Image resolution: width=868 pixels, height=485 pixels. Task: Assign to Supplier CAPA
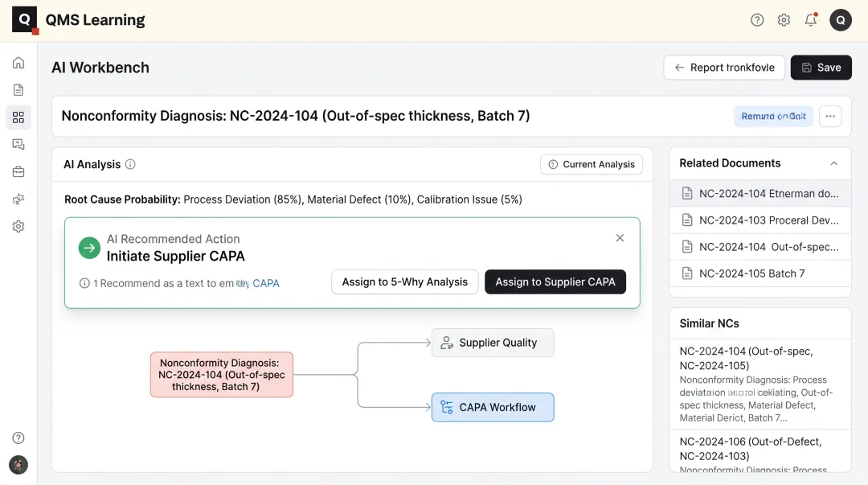[x=555, y=282]
